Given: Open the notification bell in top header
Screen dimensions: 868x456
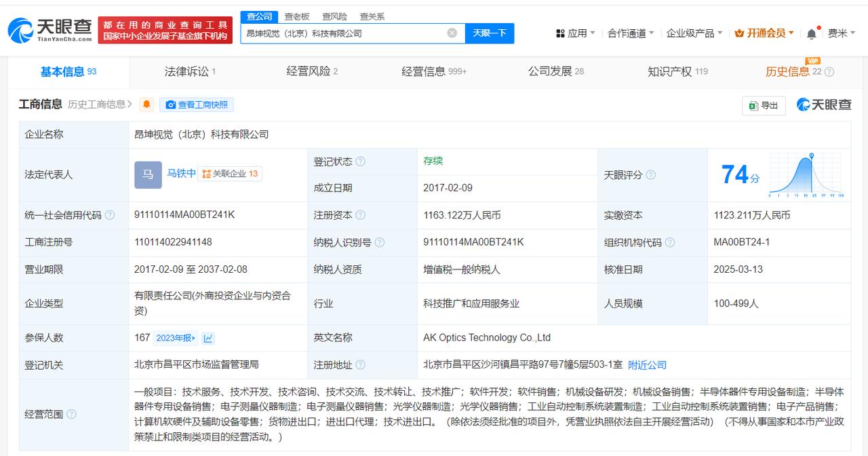Looking at the screenshot, I should click(x=811, y=33).
